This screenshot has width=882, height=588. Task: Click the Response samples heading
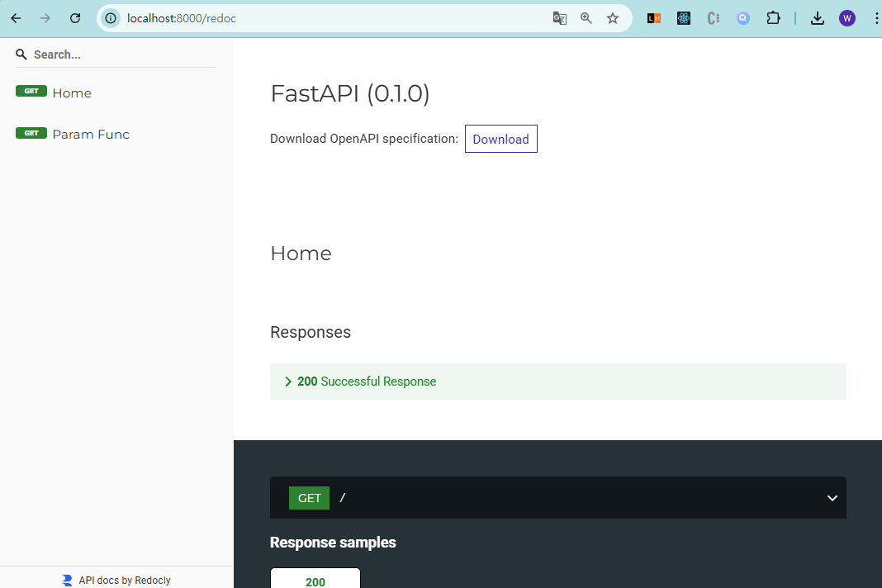pyautogui.click(x=333, y=543)
